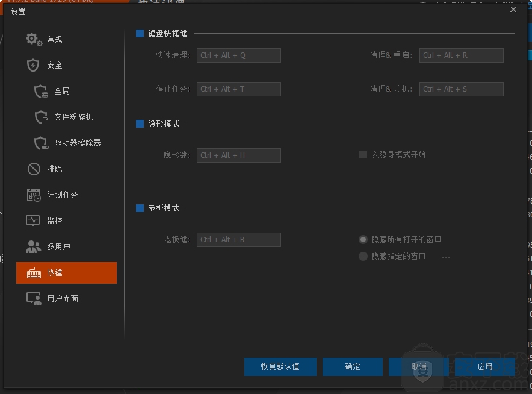Choose the 隐藏指定的窗口 radio option
Screen dimensions: 532x394
[363, 256]
